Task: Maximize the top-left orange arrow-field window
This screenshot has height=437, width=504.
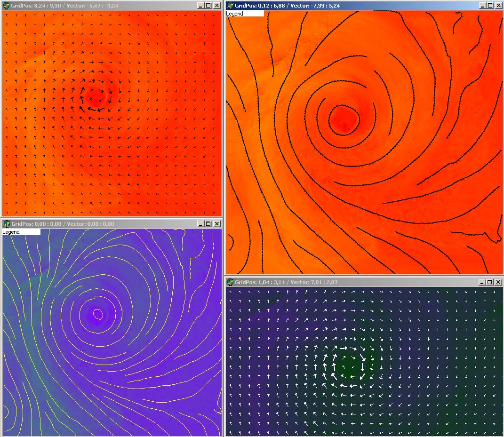Action: (208, 6)
